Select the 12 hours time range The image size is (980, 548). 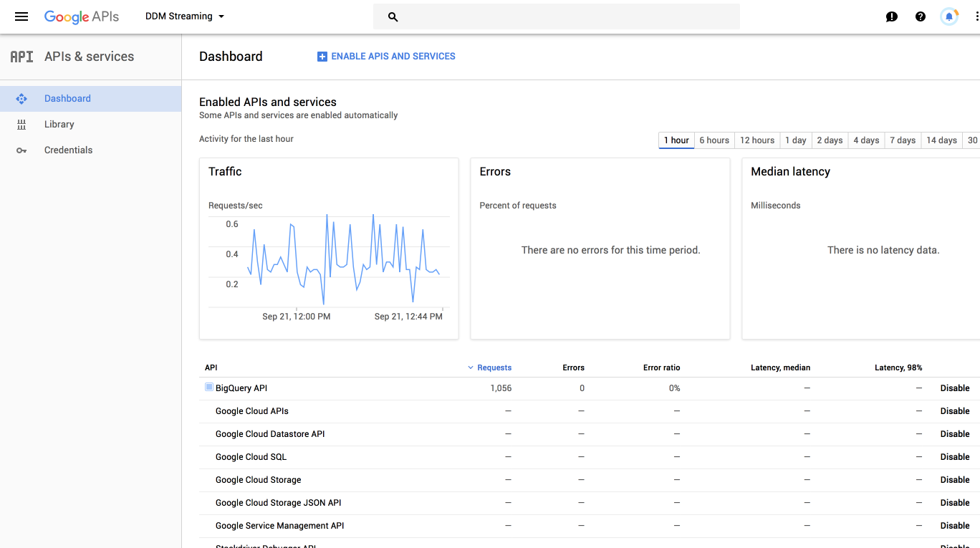pyautogui.click(x=757, y=140)
